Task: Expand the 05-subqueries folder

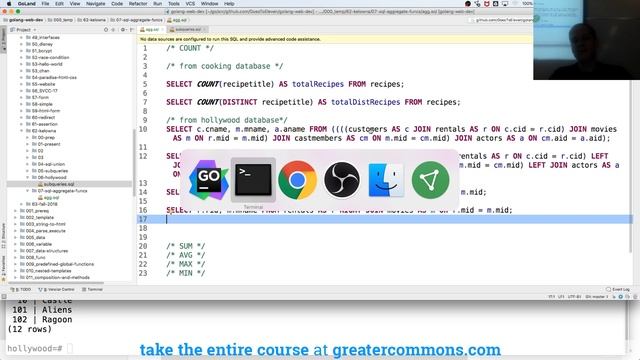Action: (28, 171)
